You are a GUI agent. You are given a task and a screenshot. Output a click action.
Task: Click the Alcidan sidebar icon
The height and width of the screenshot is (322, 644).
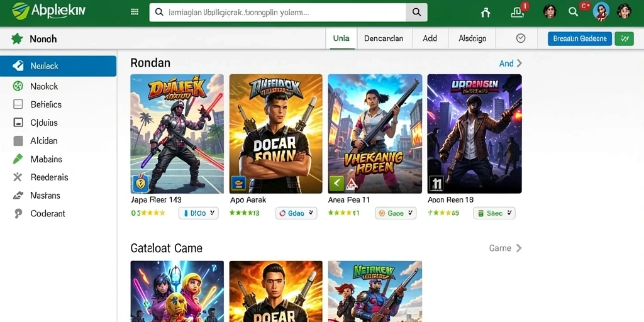18,141
